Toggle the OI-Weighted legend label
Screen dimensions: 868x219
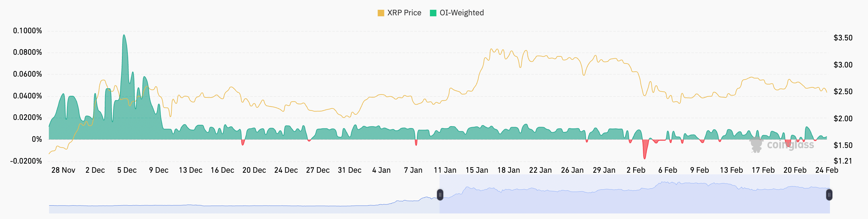[x=461, y=13]
